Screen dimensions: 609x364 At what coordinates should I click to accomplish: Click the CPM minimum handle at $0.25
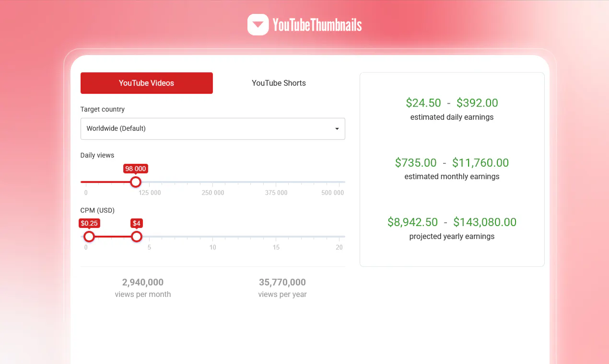coord(89,237)
